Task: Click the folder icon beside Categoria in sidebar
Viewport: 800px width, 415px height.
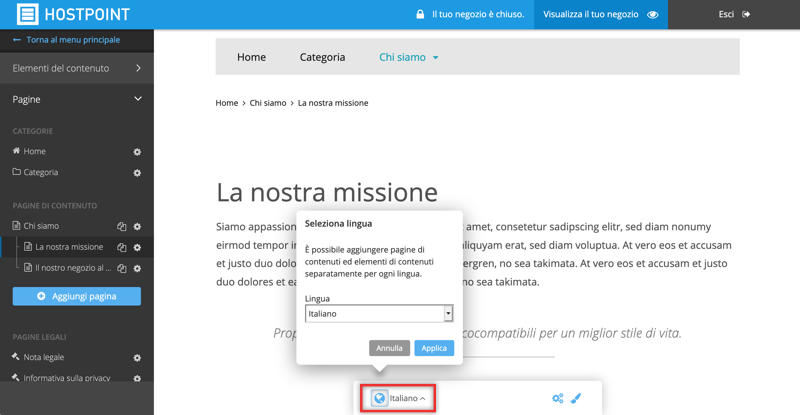Action: pos(16,172)
